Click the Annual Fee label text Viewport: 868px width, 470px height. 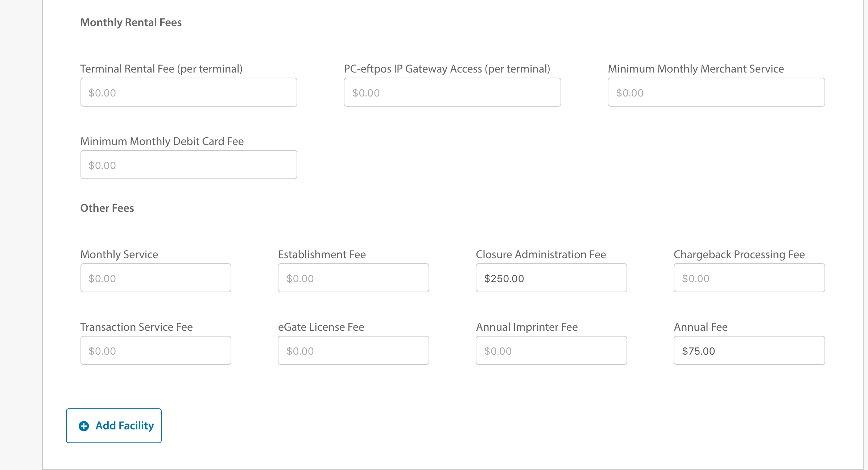coord(700,327)
